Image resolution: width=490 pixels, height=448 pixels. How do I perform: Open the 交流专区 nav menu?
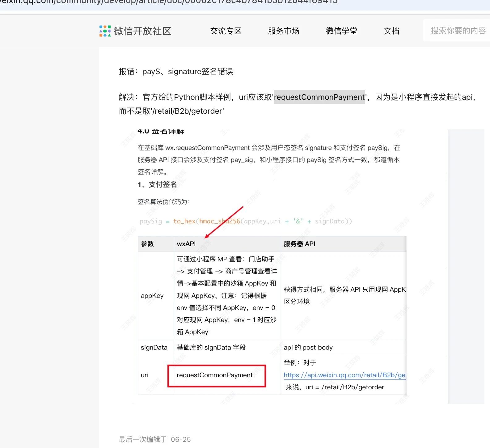coord(226,31)
